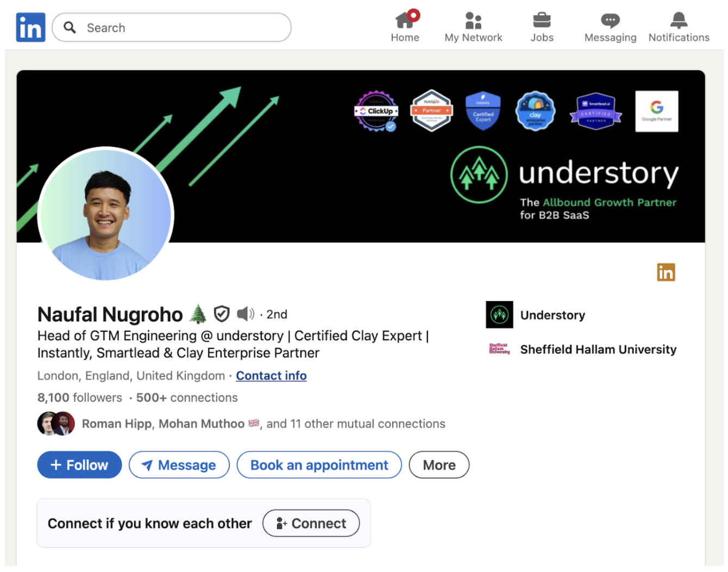Click the Head of GTM Engineering headline
The image size is (728, 572).
[233, 344]
